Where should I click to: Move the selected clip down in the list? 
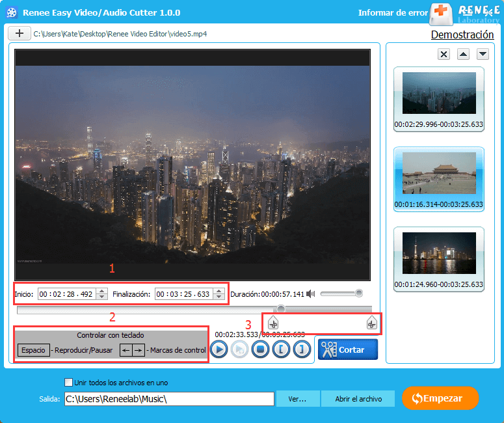[x=483, y=54]
